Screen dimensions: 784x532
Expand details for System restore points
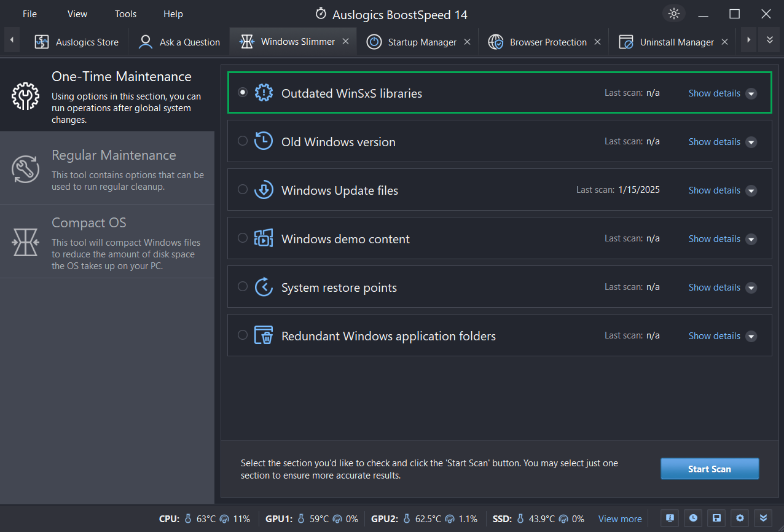click(x=714, y=287)
